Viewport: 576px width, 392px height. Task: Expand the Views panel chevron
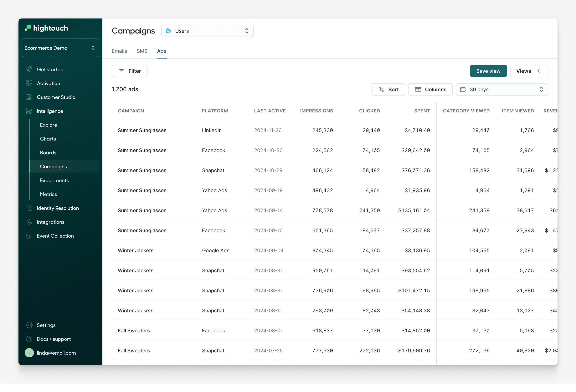(539, 71)
